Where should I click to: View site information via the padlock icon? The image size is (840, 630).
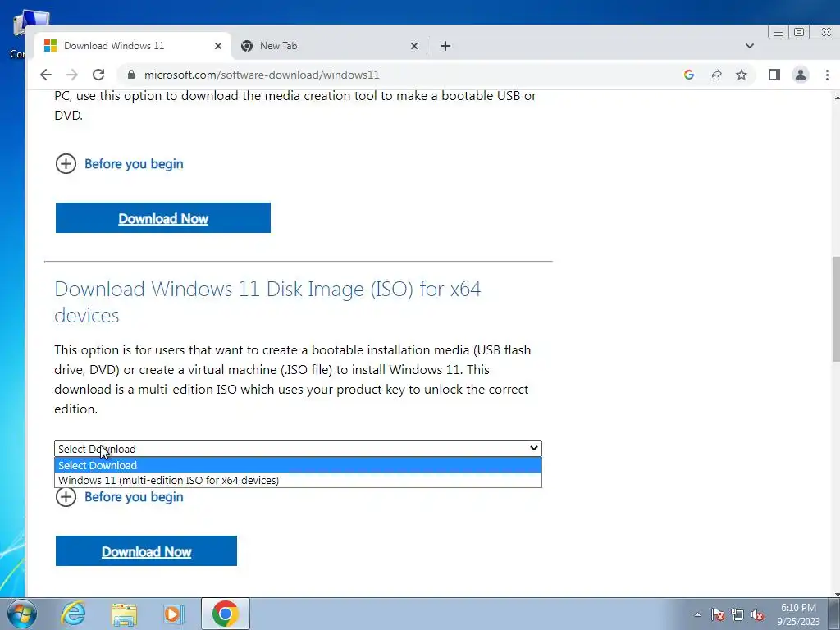(x=130, y=75)
